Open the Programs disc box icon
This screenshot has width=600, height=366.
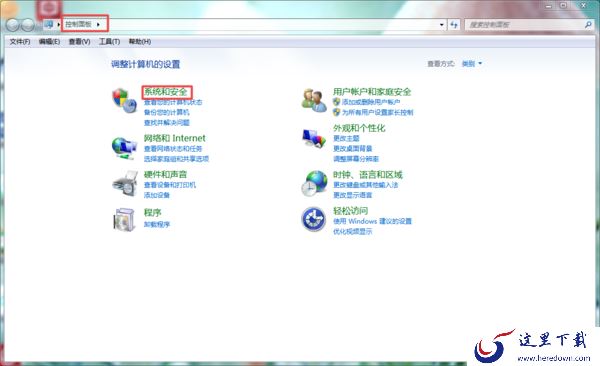(x=124, y=219)
